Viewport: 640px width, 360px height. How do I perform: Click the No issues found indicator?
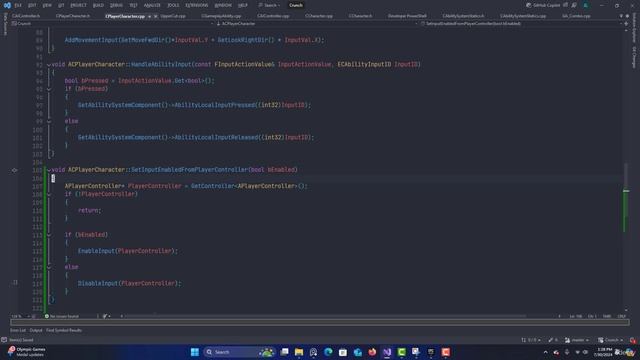pos(62,316)
